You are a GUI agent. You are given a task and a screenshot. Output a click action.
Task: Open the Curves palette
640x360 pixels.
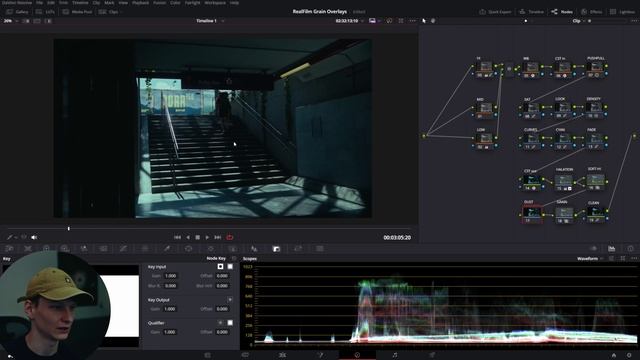123,249
